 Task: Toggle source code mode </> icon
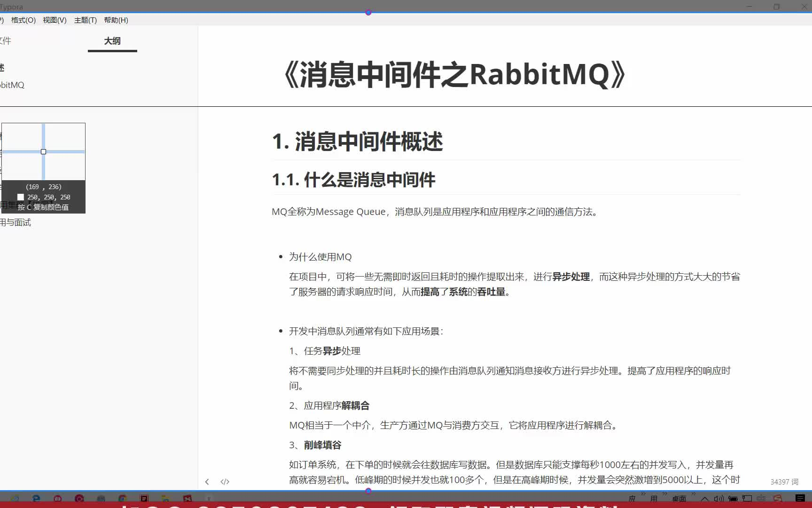click(x=225, y=482)
